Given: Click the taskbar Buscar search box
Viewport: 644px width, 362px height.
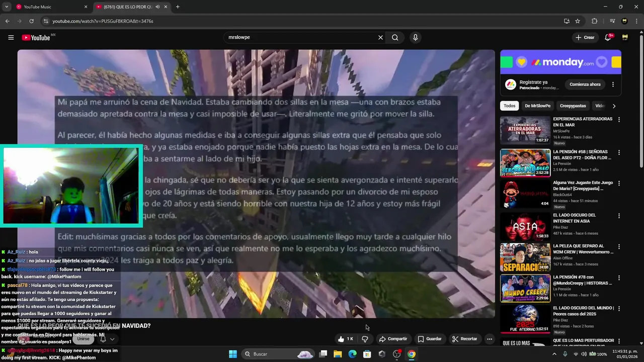Looking at the screenshot, I should 278,354.
